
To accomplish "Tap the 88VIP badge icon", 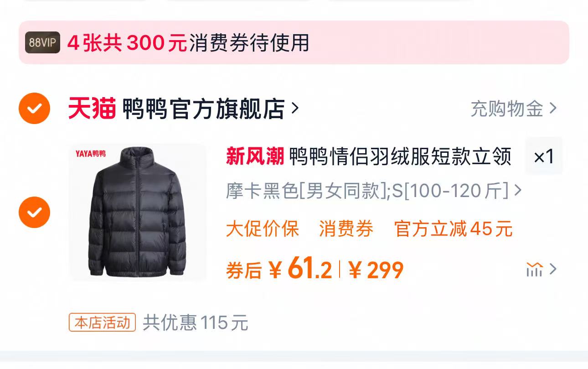I will 42,42.
